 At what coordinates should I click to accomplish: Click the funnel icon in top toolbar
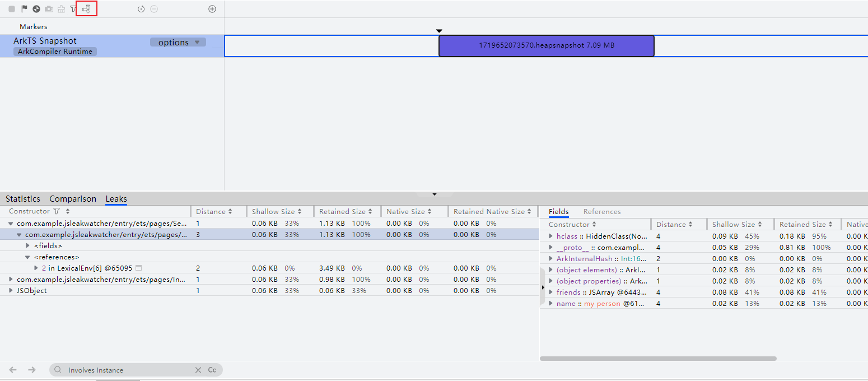(x=73, y=9)
